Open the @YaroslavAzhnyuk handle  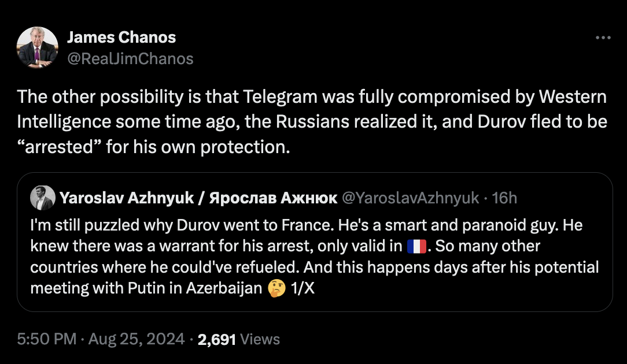point(411,198)
